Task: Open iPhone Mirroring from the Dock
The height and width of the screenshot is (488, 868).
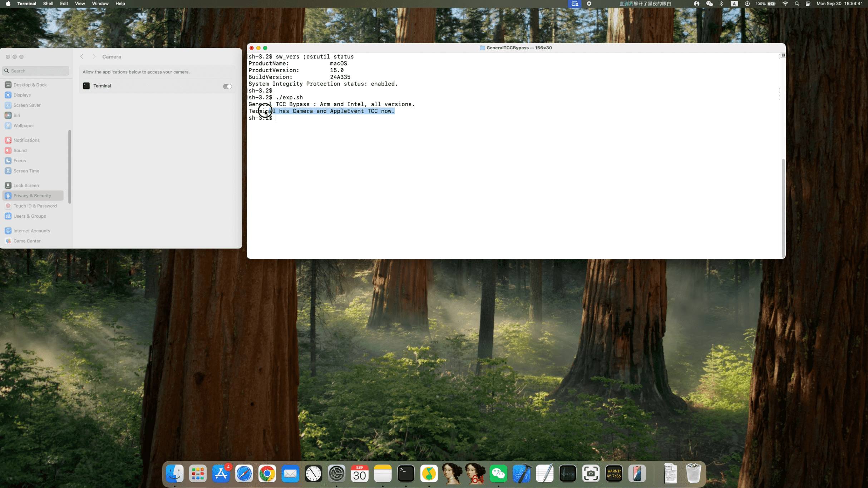Action: pyautogui.click(x=637, y=474)
